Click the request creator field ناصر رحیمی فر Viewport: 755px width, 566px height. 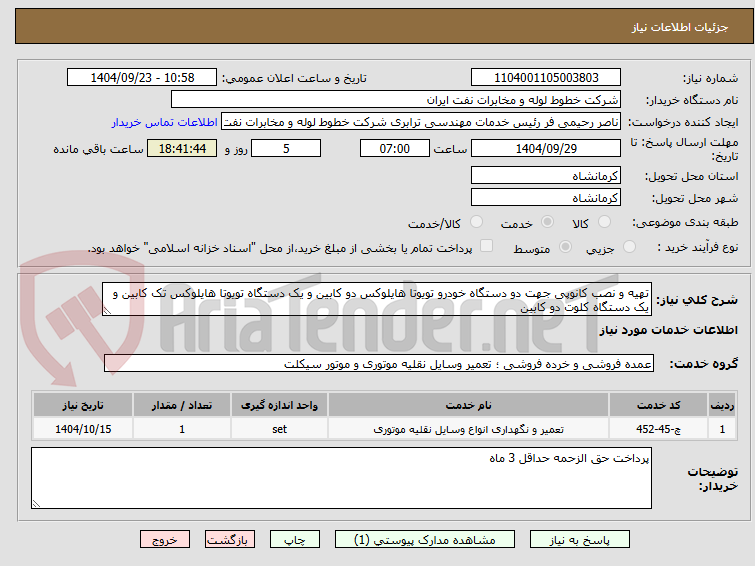(x=421, y=122)
